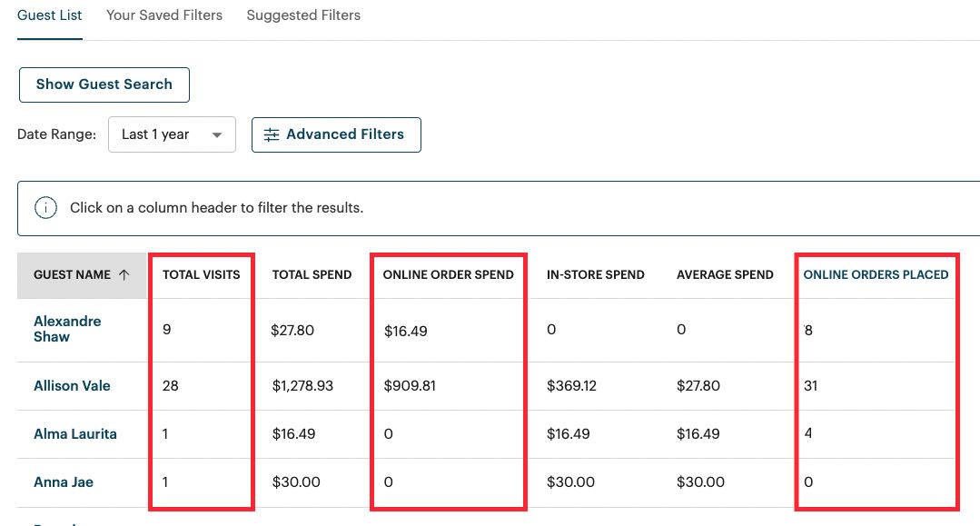Click the In-Store Spend column header

point(594,273)
